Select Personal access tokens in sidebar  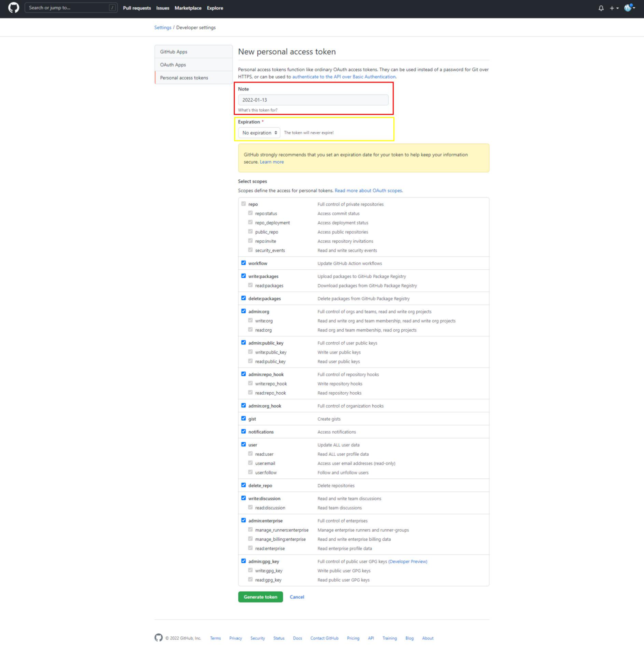click(x=193, y=78)
